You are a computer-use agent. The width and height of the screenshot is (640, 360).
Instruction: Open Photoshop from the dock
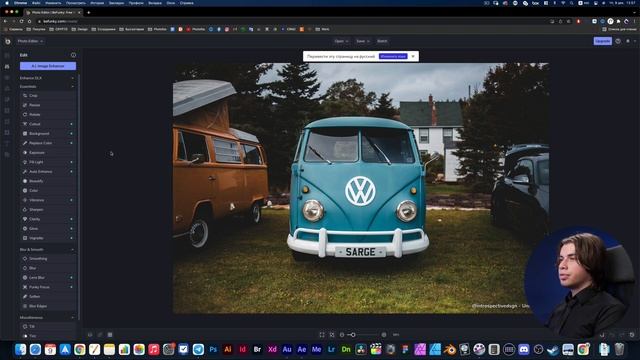pos(213,349)
